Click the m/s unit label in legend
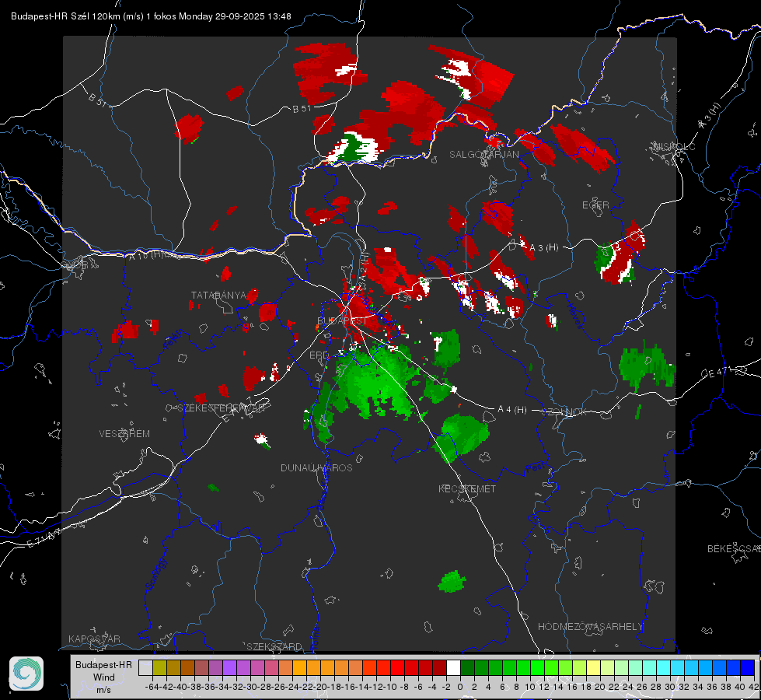The height and width of the screenshot is (700, 761). click(104, 690)
